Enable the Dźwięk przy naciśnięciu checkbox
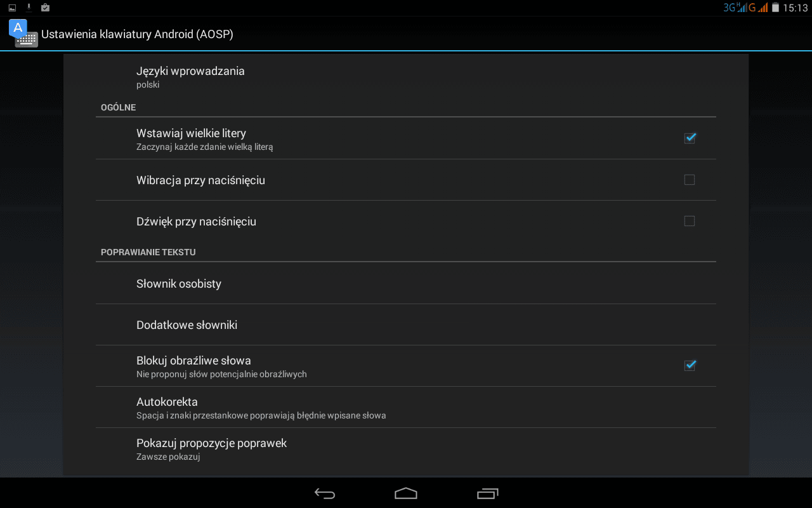The image size is (812, 508). [690, 221]
